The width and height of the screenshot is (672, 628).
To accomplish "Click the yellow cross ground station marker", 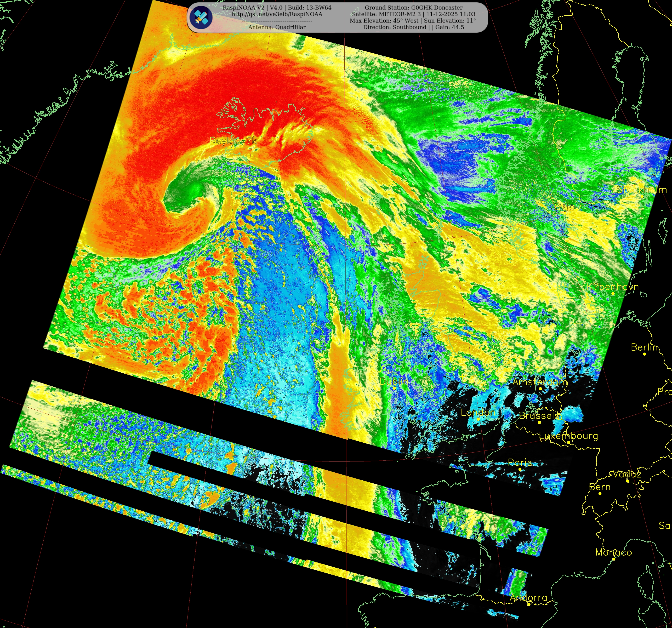I will [462, 376].
